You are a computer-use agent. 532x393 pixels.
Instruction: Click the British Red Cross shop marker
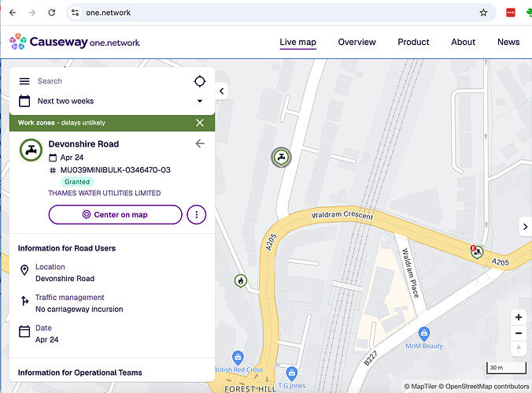pos(238,358)
